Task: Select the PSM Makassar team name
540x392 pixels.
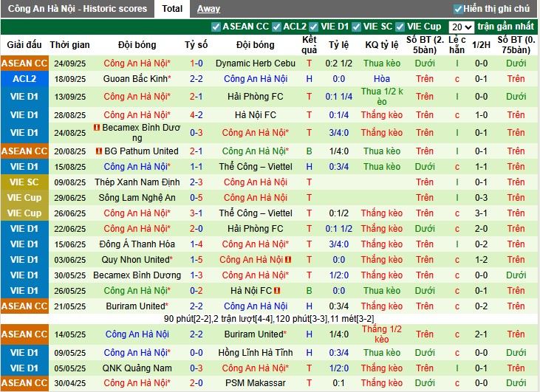Action: [x=255, y=383]
